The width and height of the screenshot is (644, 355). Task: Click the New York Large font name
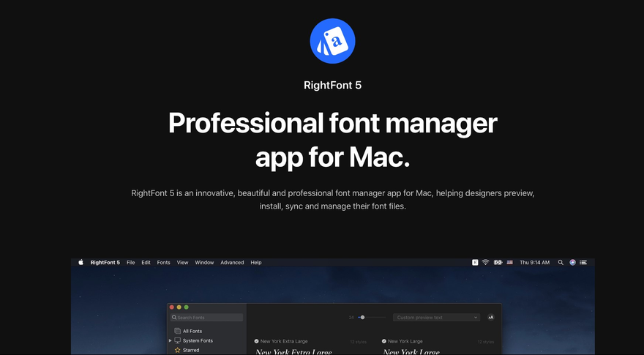pos(405,341)
